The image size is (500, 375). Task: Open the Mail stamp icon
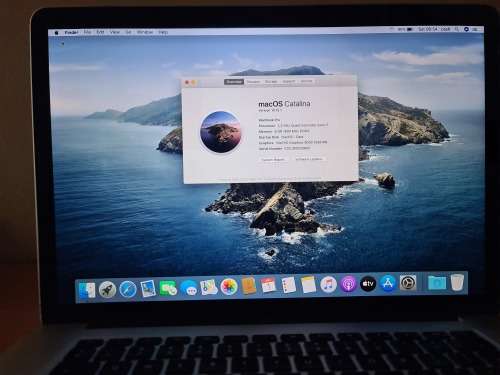click(148, 288)
